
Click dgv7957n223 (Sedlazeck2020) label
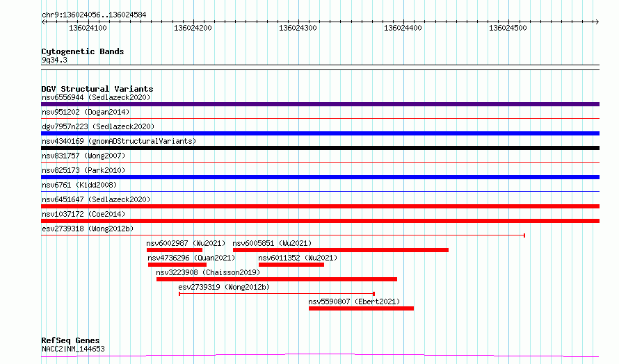click(x=98, y=126)
